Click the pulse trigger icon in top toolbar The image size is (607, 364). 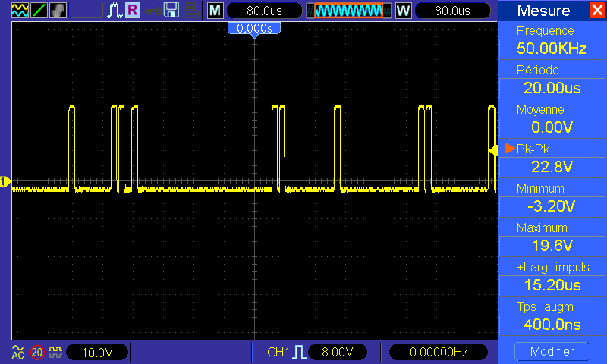115,11
